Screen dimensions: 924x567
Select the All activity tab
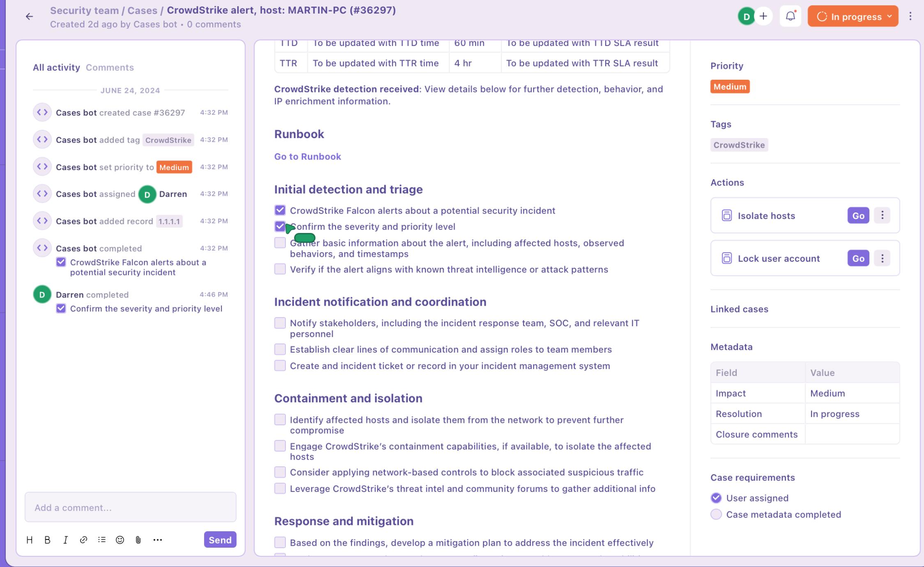click(x=56, y=67)
